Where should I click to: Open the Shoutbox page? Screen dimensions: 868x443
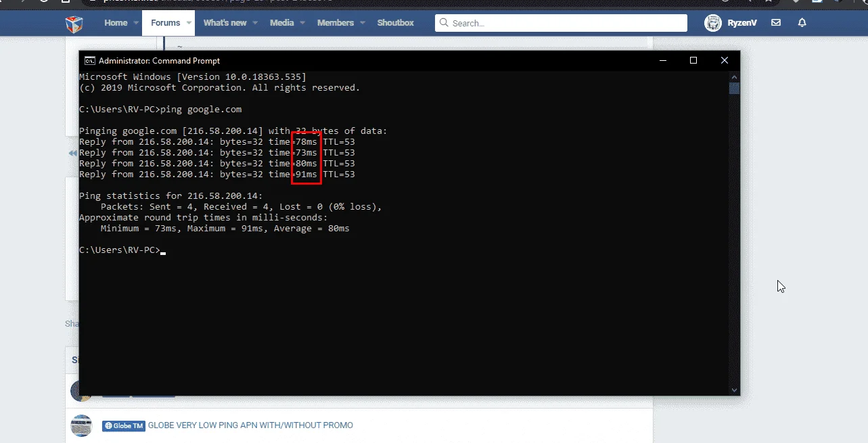pyautogui.click(x=395, y=23)
